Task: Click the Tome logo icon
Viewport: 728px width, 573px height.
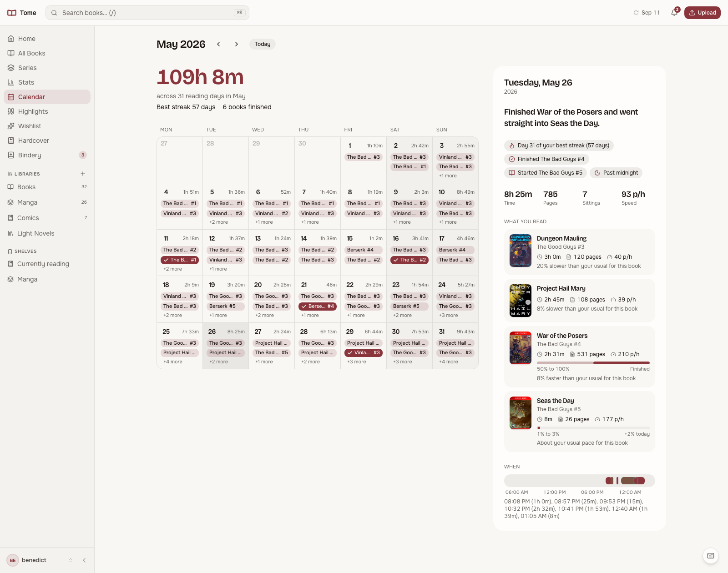Action: point(12,13)
